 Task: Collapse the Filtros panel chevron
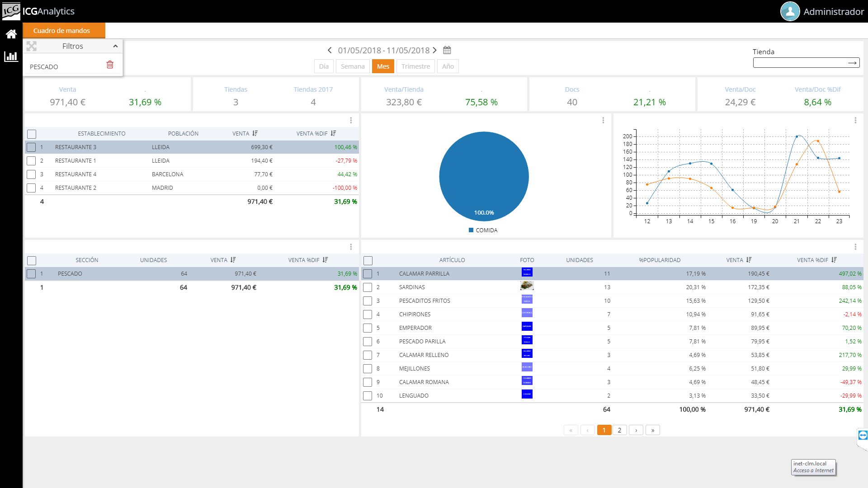[x=115, y=46]
